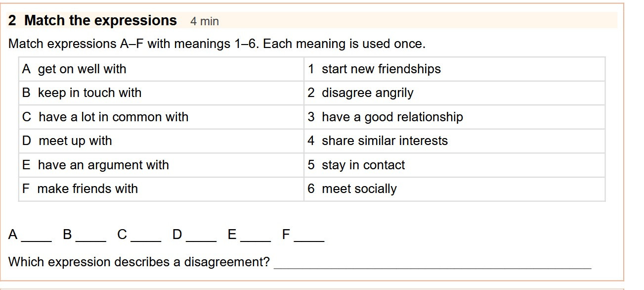Click the 'disagree angrily' meaning

[x=455, y=93]
